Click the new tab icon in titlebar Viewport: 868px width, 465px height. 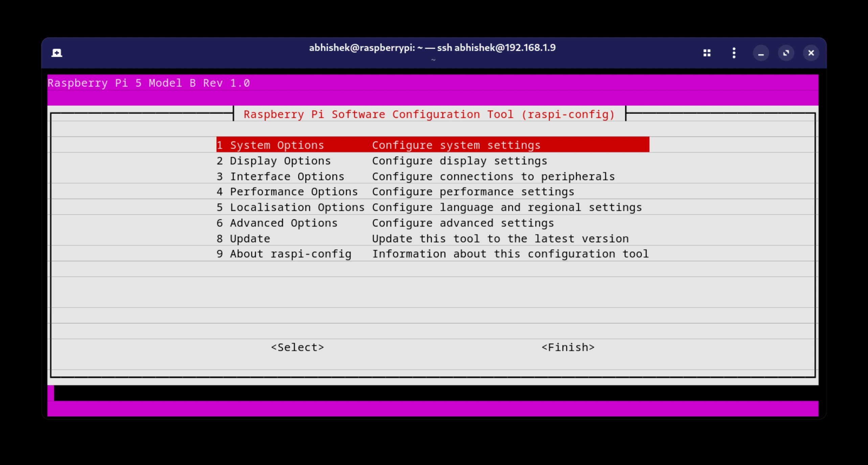tap(56, 53)
